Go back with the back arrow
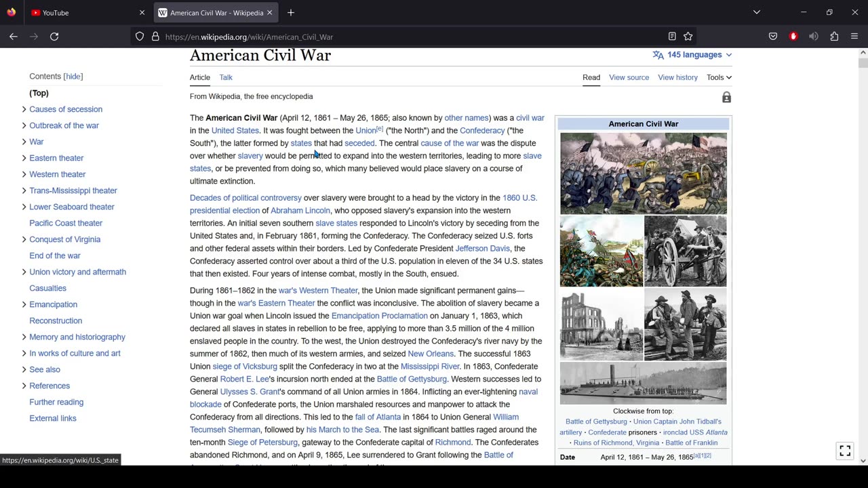This screenshot has height=488, width=868. point(14,37)
